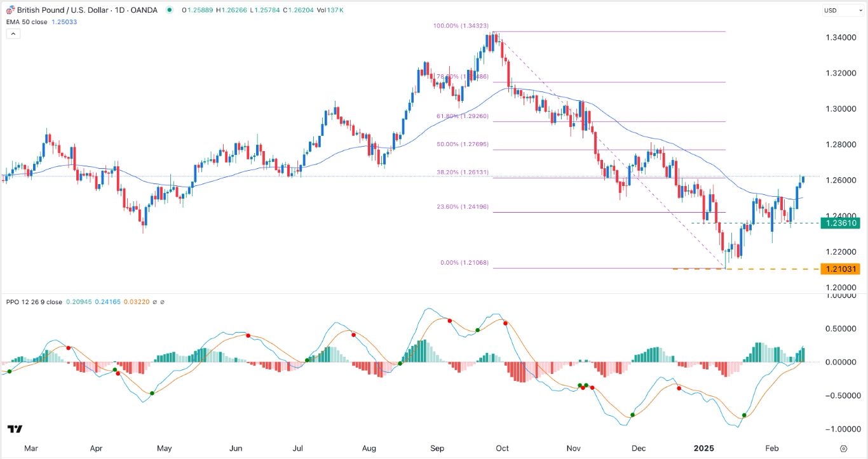Click the green PPO crossover dot in late January
The height and width of the screenshot is (459, 868).
[744, 416]
